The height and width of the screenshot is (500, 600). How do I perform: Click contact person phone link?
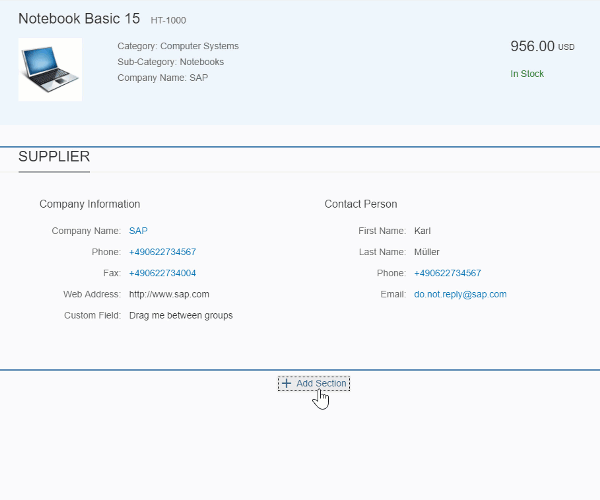pyautogui.click(x=447, y=273)
